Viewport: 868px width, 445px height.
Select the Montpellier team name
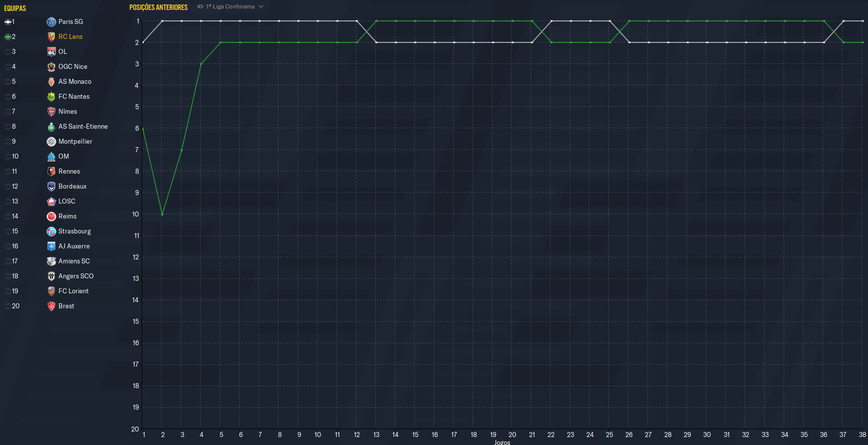(x=75, y=142)
